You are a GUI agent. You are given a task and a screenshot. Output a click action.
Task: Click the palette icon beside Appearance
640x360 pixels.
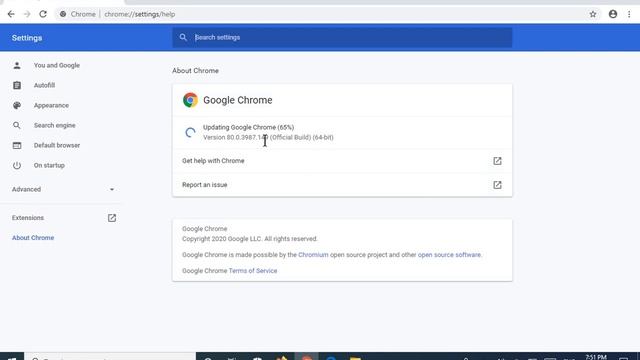coord(17,105)
